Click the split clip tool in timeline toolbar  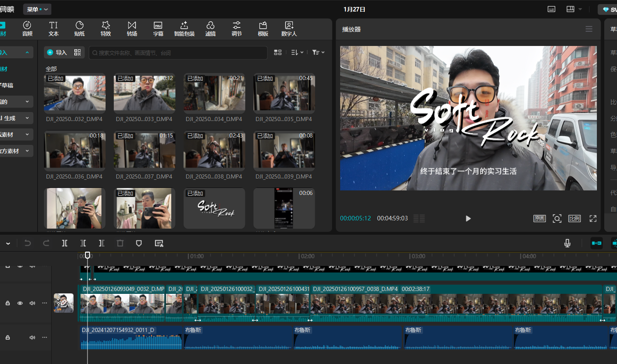click(x=64, y=243)
